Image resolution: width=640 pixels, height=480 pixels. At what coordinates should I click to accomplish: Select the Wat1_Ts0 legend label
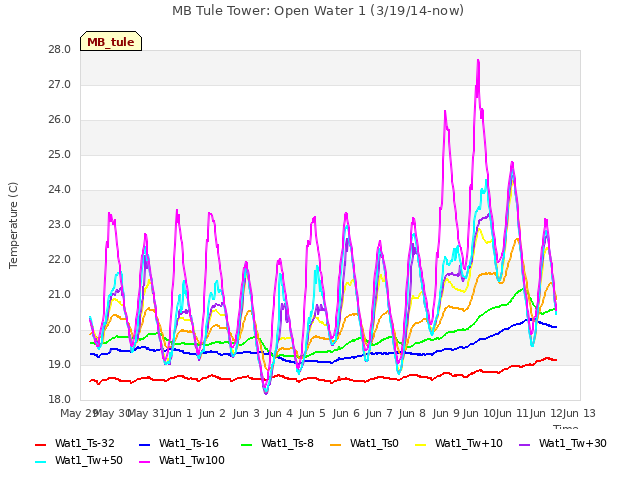click(374, 443)
